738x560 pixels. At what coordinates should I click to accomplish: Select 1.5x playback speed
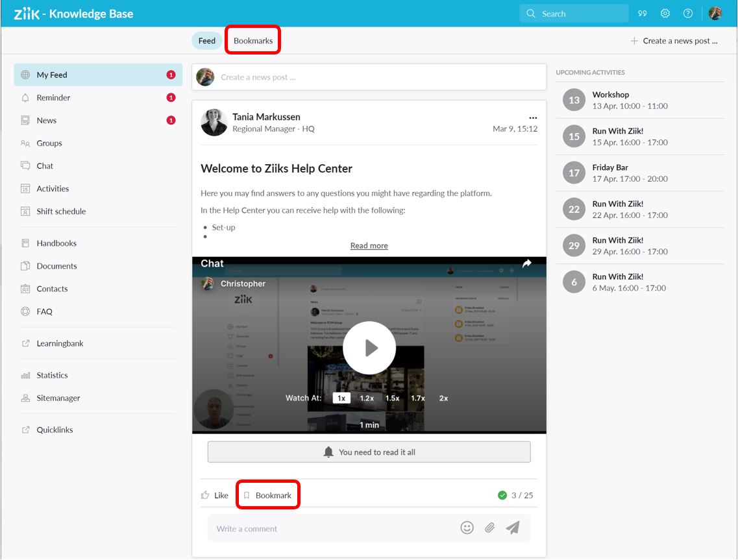point(393,398)
